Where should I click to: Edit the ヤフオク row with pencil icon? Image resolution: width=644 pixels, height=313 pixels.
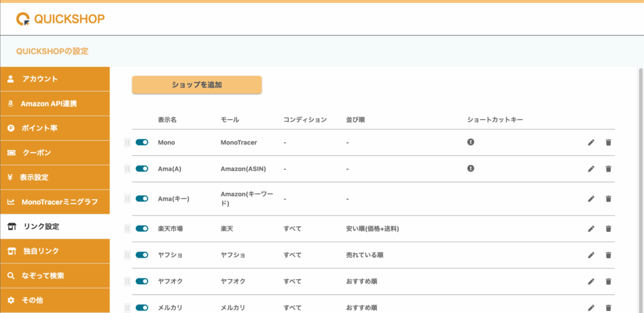[591, 281]
